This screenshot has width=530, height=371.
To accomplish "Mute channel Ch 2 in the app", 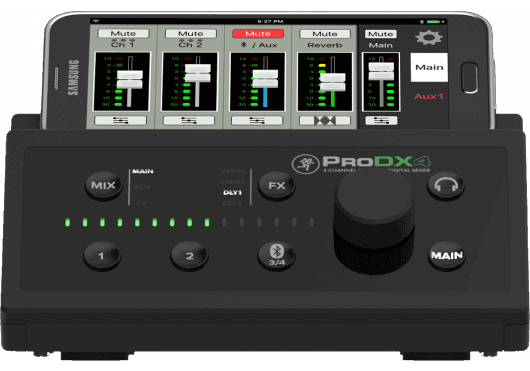I will [x=191, y=33].
